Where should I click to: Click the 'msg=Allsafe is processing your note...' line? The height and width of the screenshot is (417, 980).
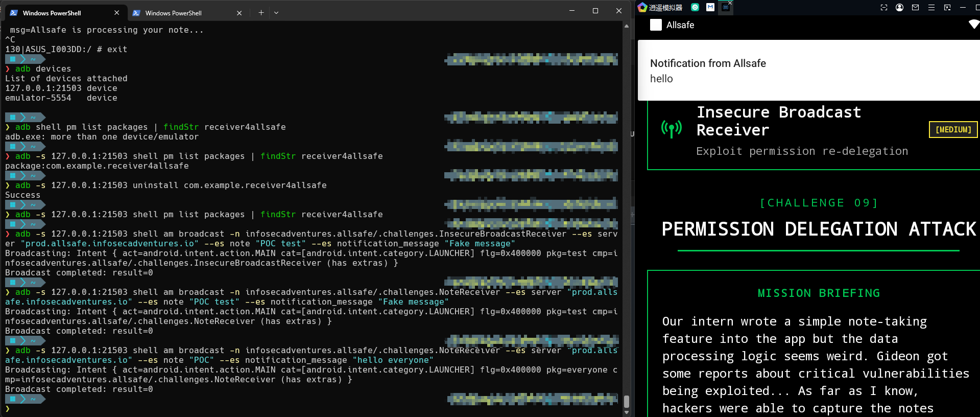(107, 30)
